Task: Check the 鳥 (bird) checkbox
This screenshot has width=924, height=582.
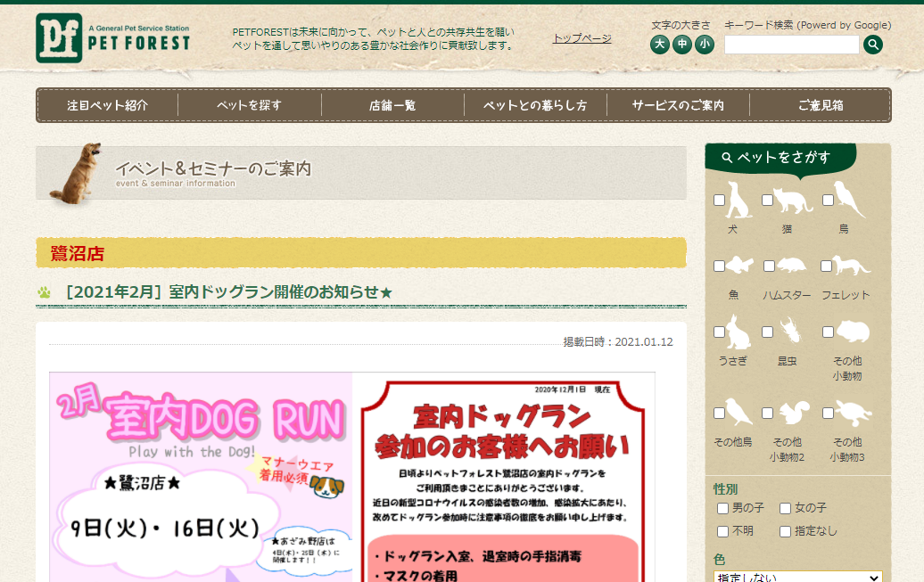Action: [828, 201]
